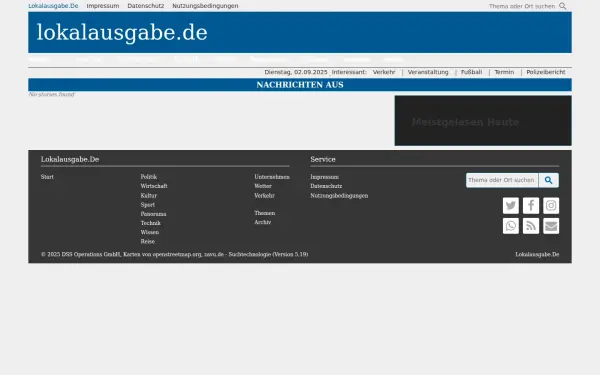Open Archiv in the footer
Viewport: 600px width, 375px height.
tap(262, 222)
